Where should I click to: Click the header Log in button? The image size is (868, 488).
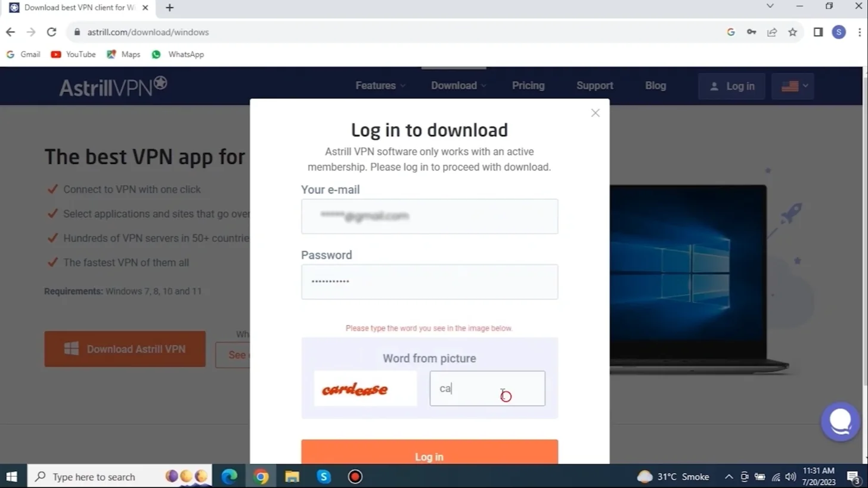click(x=731, y=86)
